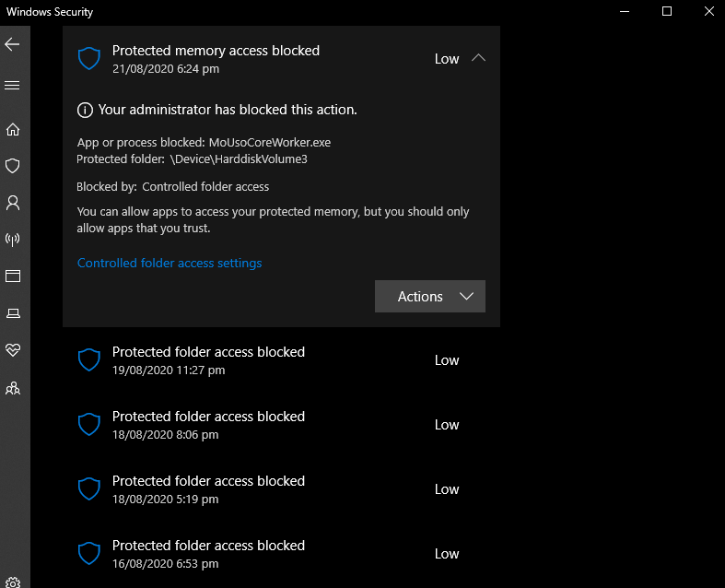The image size is (725, 588).
Task: Collapse the Protected memory access blocked entry
Action: [x=478, y=58]
